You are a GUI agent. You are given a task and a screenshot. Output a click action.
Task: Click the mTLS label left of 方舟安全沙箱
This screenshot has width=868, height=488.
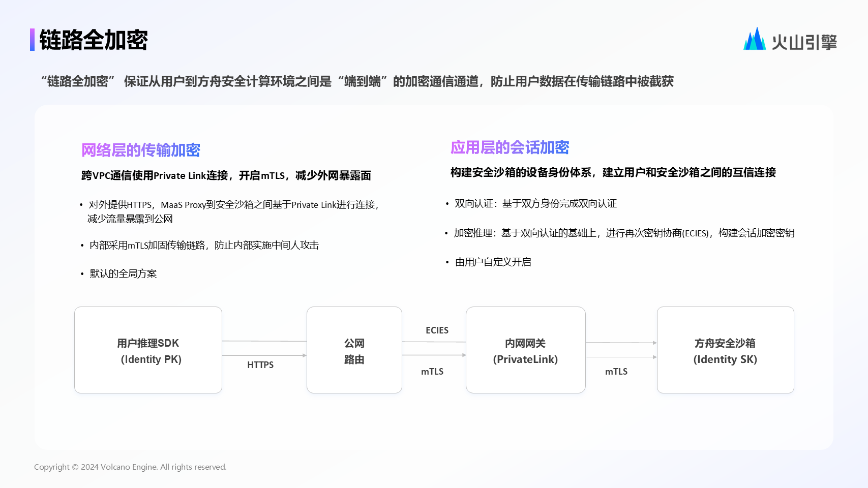pos(616,372)
